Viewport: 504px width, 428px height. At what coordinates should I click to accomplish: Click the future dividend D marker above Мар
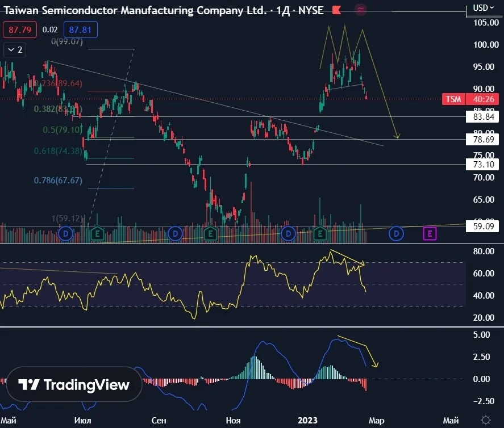click(396, 234)
